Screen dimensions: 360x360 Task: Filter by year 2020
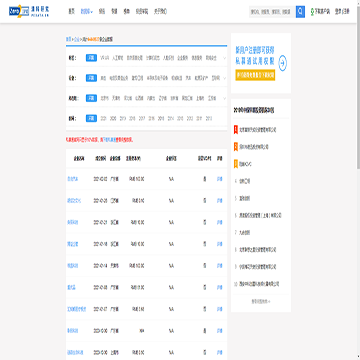[x=113, y=118]
